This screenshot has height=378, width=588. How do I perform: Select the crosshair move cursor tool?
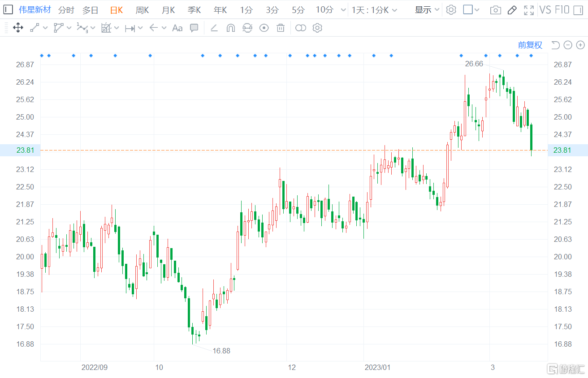18,28
